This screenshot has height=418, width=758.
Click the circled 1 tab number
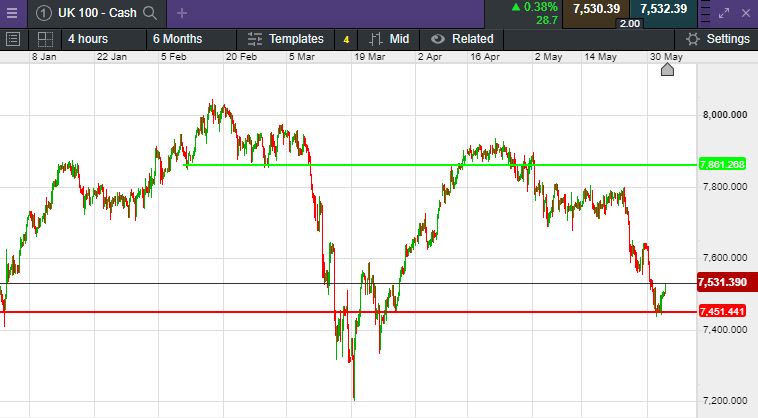tap(44, 13)
